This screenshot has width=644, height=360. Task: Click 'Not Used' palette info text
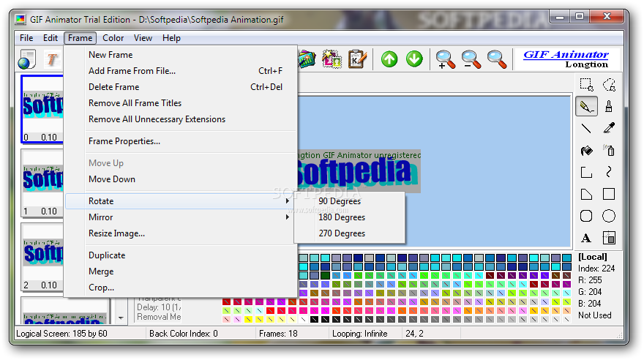[595, 315]
